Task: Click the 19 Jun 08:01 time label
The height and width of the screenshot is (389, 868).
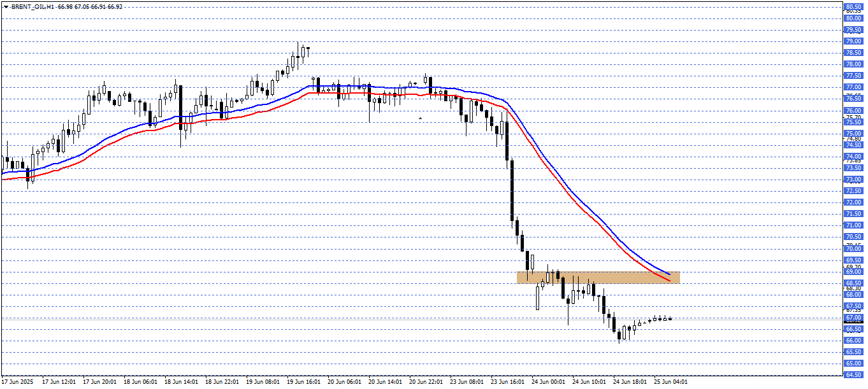Action: pos(263,382)
